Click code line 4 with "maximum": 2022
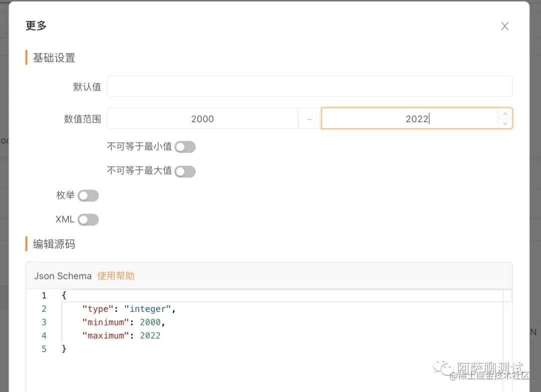The image size is (541, 392). [121, 335]
